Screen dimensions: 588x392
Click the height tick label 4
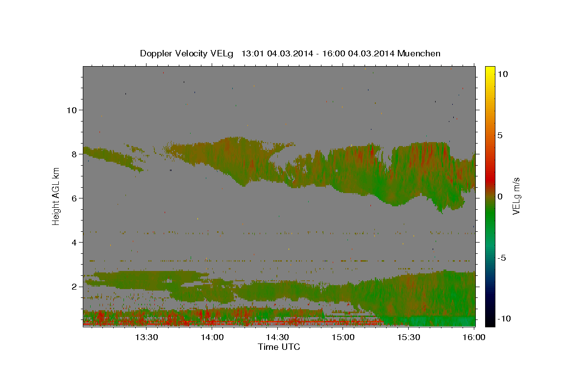74,242
